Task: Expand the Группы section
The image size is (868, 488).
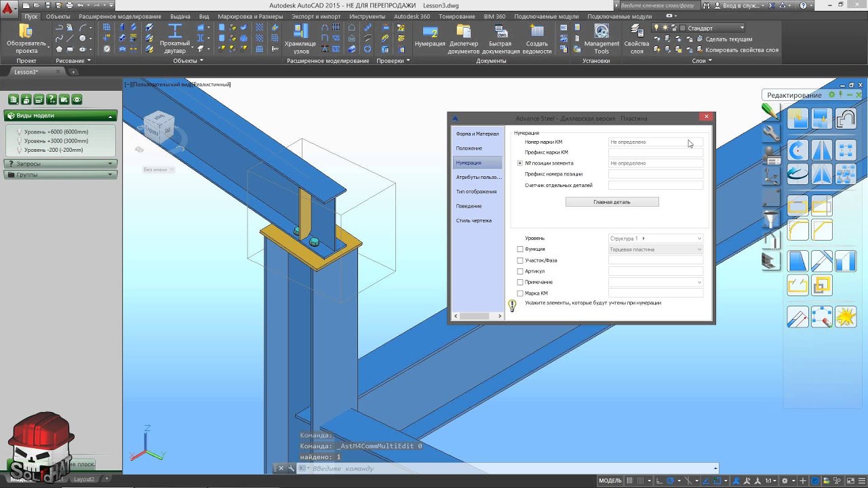Action: point(61,175)
